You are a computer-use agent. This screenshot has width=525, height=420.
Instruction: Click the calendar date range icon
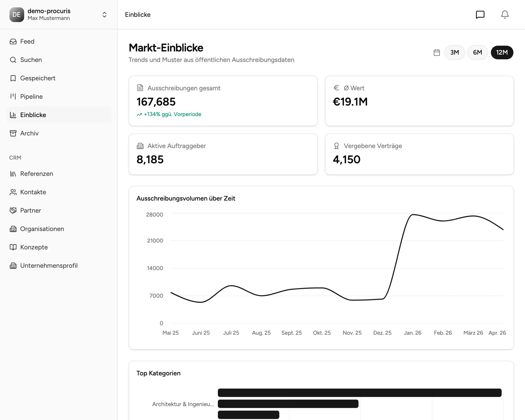point(437,52)
